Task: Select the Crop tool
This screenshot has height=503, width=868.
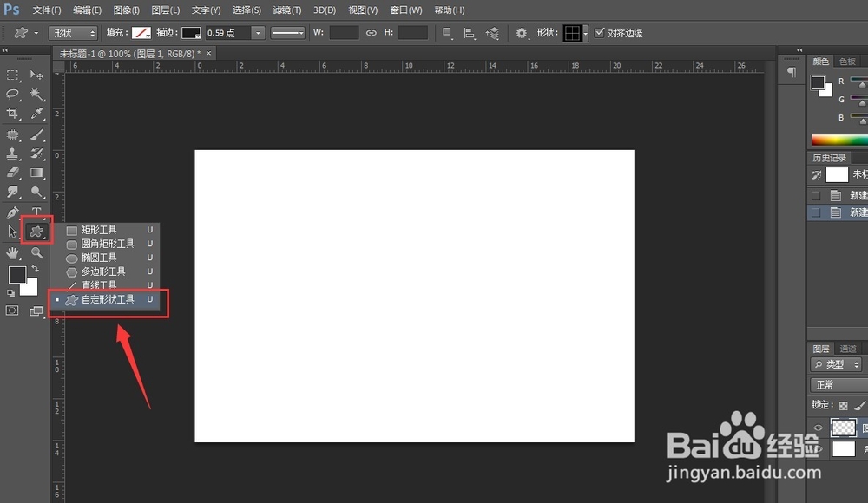Action: pyautogui.click(x=12, y=114)
